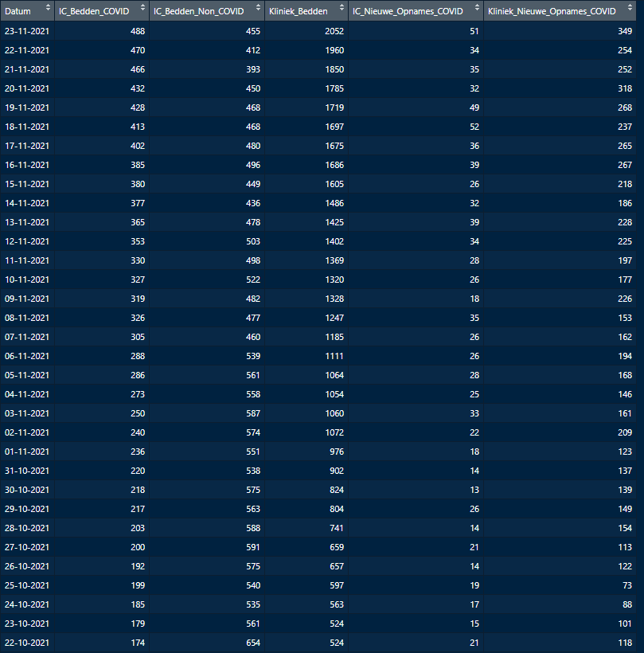Sort table by Datum column arrows

[48, 7]
